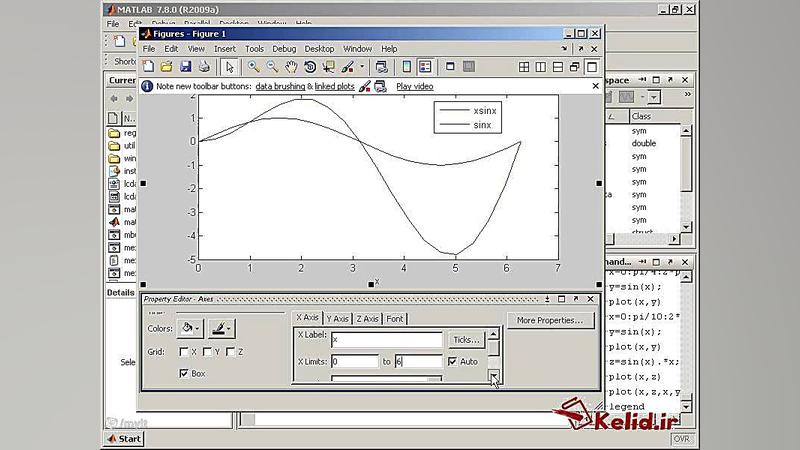This screenshot has height=450, width=800.
Task: Open the Tools menu in Figures window
Action: (x=254, y=49)
